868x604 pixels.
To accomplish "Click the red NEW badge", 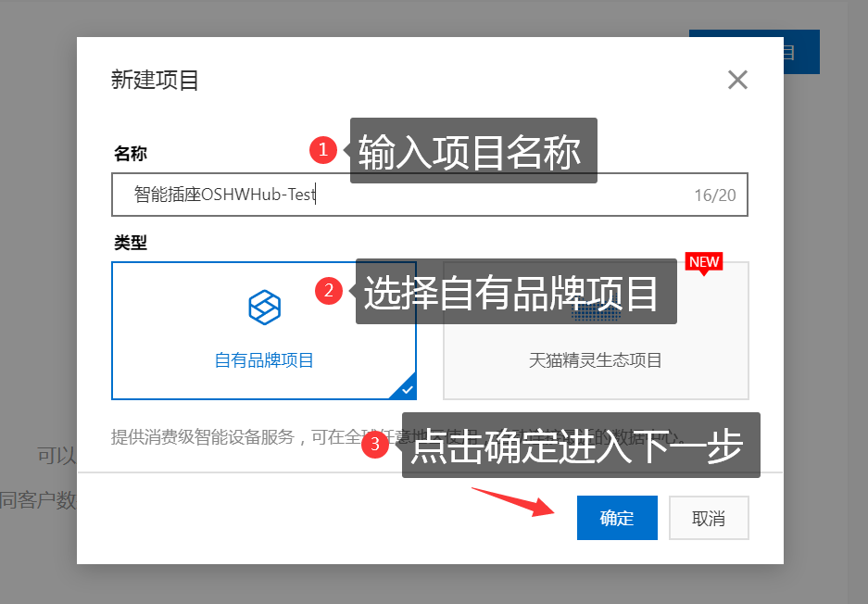I will pyautogui.click(x=704, y=262).
